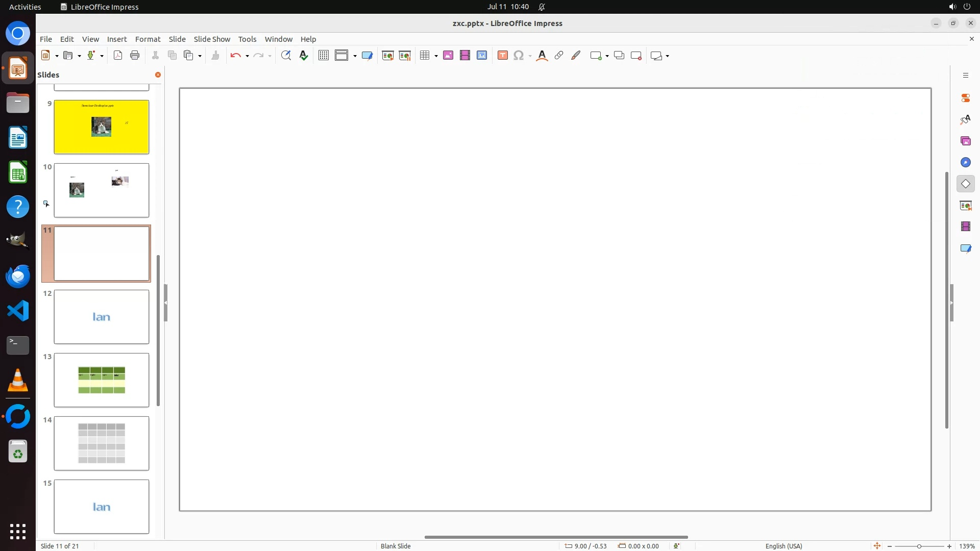Open the Slide Show menu
The width and height of the screenshot is (980, 551).
[212, 39]
